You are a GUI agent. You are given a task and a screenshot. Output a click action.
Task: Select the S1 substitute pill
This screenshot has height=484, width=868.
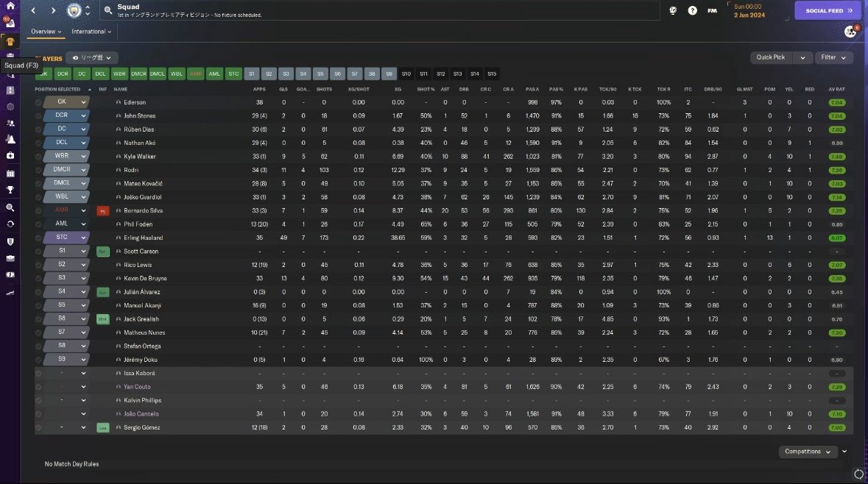pyautogui.click(x=252, y=74)
